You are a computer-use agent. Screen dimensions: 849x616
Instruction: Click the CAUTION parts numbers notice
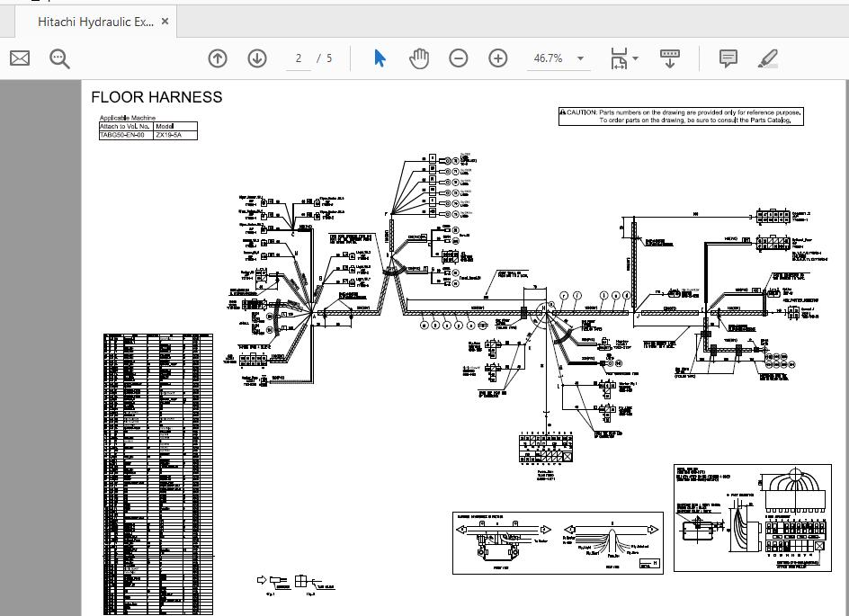point(681,116)
